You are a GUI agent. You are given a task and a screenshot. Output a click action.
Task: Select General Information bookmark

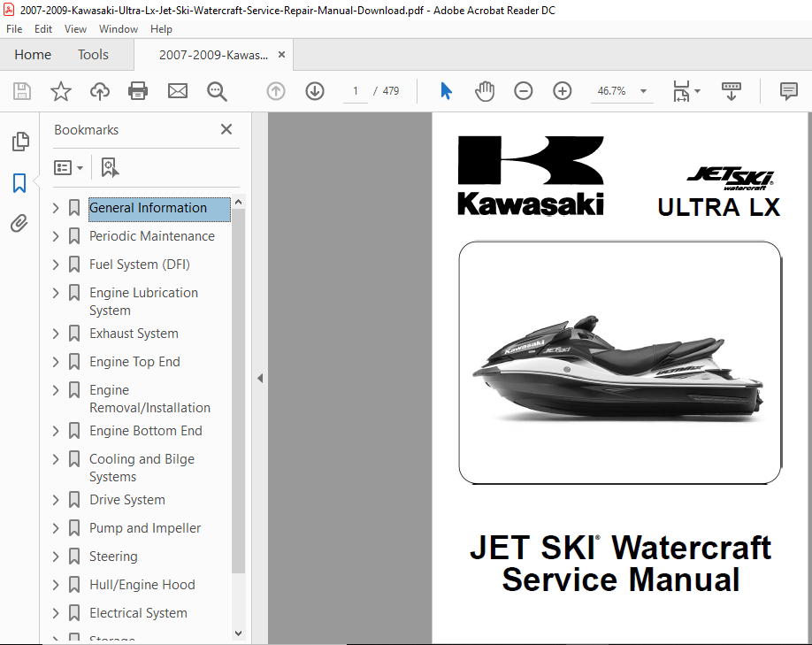pos(159,209)
